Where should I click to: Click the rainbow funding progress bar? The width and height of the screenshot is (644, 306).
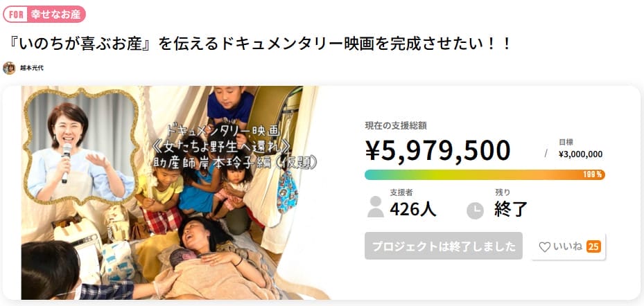pos(478,174)
